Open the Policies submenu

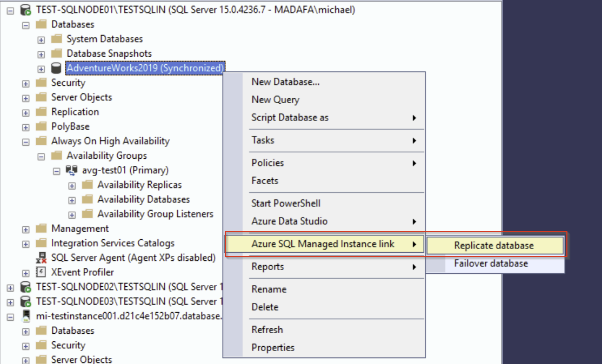click(324, 163)
